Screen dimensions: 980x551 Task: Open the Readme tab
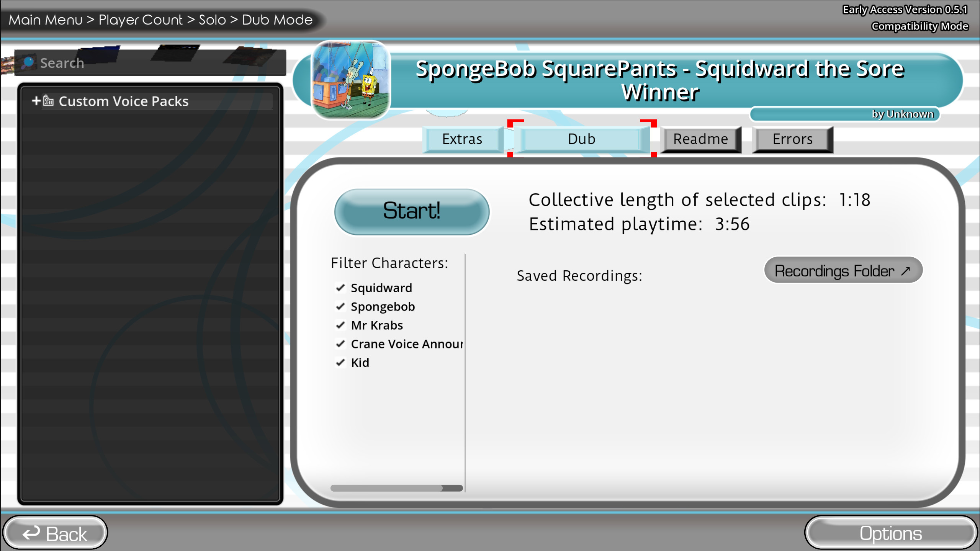(x=701, y=139)
